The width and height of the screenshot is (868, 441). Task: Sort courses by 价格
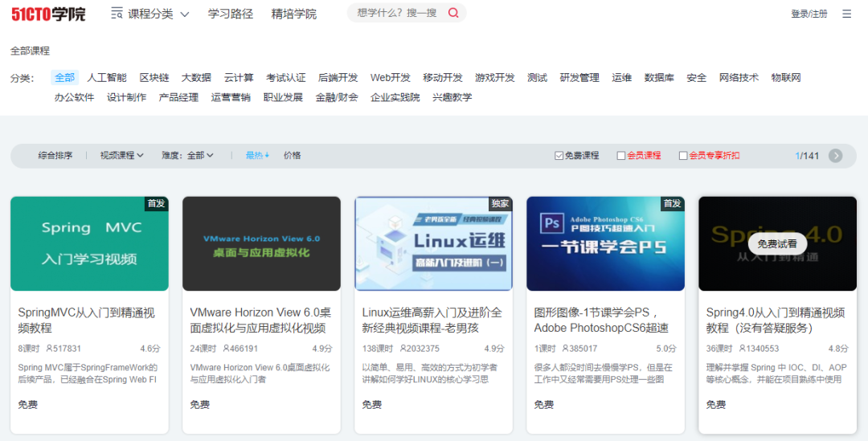[x=293, y=156]
